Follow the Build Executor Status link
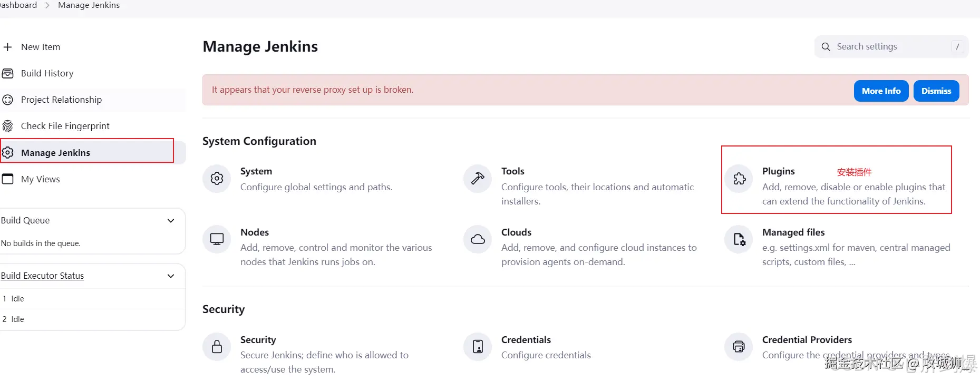 click(x=43, y=276)
